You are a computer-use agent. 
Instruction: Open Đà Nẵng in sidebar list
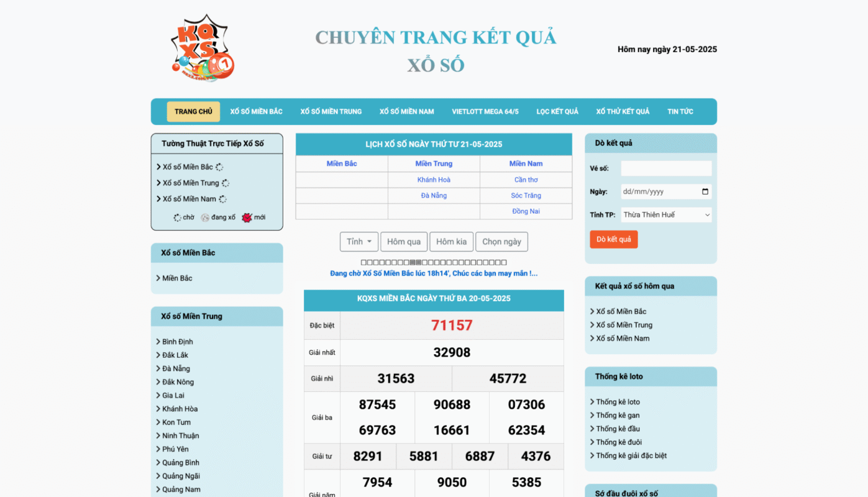click(176, 369)
